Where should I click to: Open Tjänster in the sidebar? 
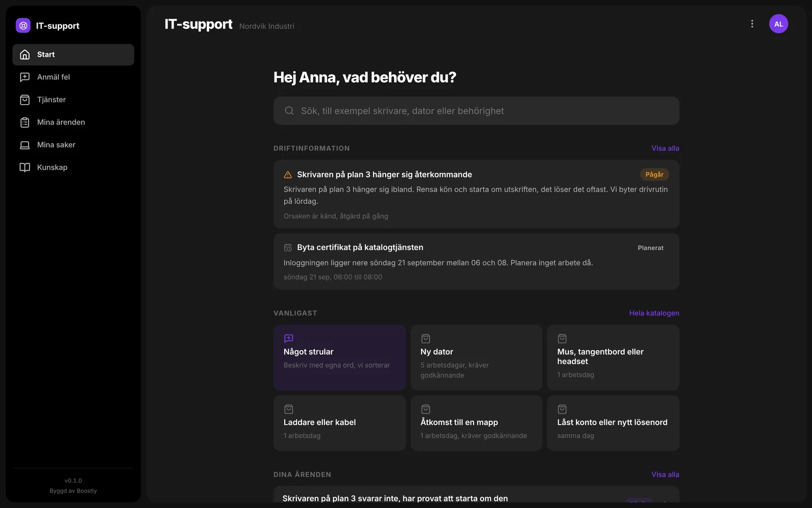tap(73, 100)
